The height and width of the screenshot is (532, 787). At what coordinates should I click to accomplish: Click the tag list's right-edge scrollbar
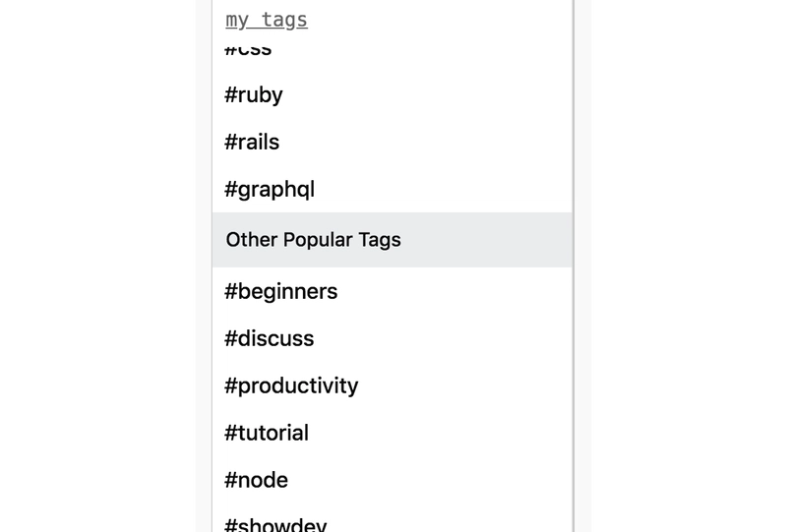(x=575, y=266)
